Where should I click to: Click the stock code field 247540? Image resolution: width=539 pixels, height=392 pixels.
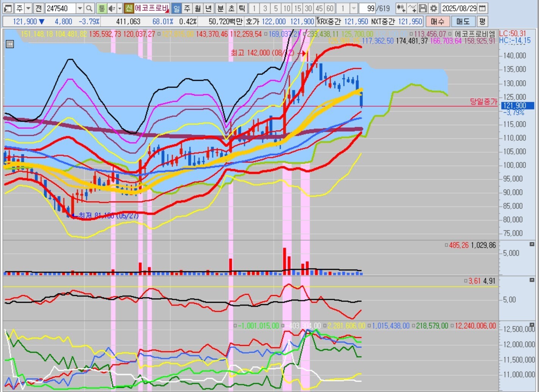click(x=60, y=8)
